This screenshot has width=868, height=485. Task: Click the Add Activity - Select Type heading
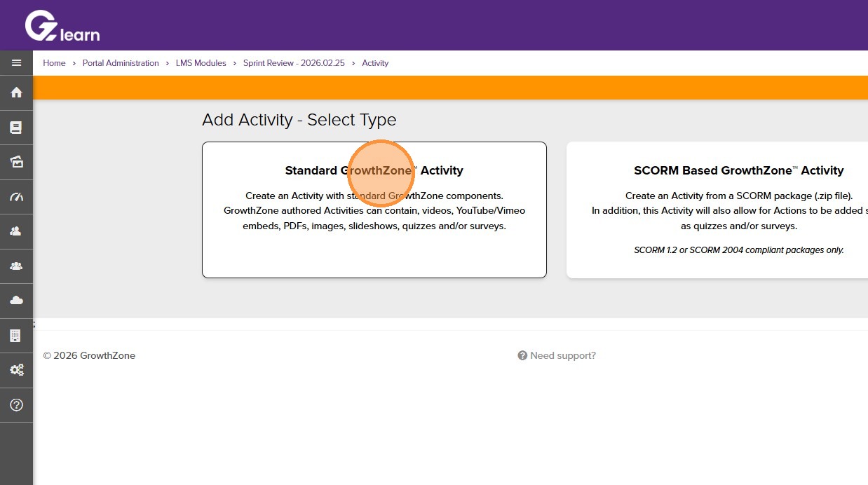[299, 120]
